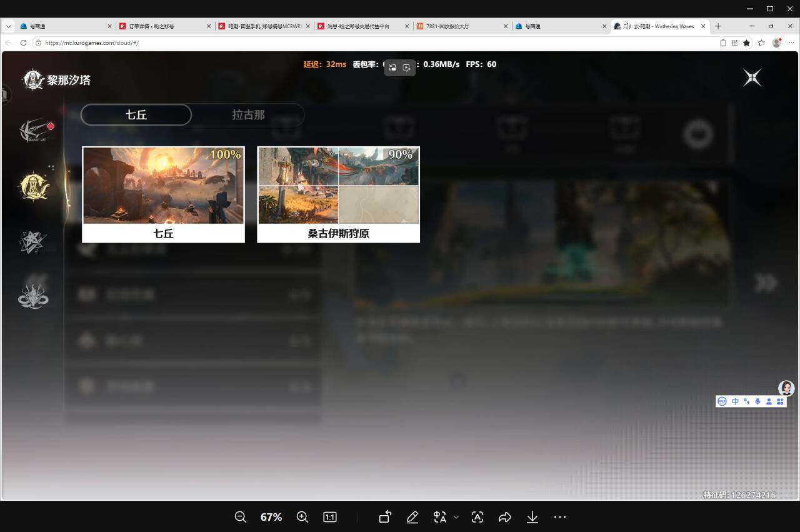Go back with the browser back arrow
This screenshot has height=532, width=800.
pos(8,43)
